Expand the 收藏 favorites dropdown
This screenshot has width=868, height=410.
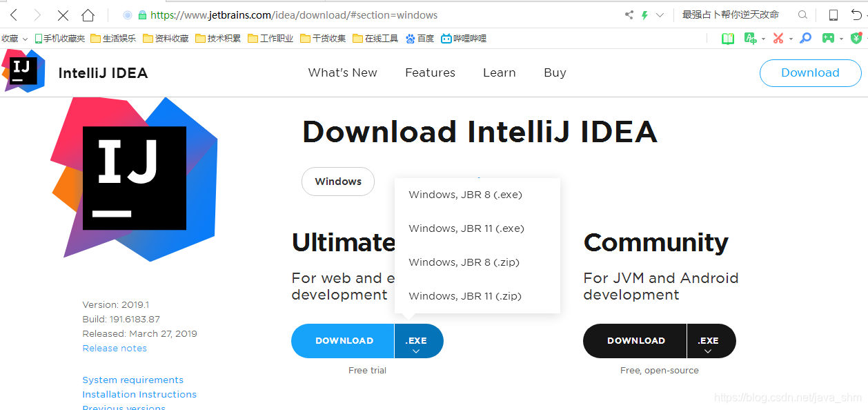click(14, 39)
